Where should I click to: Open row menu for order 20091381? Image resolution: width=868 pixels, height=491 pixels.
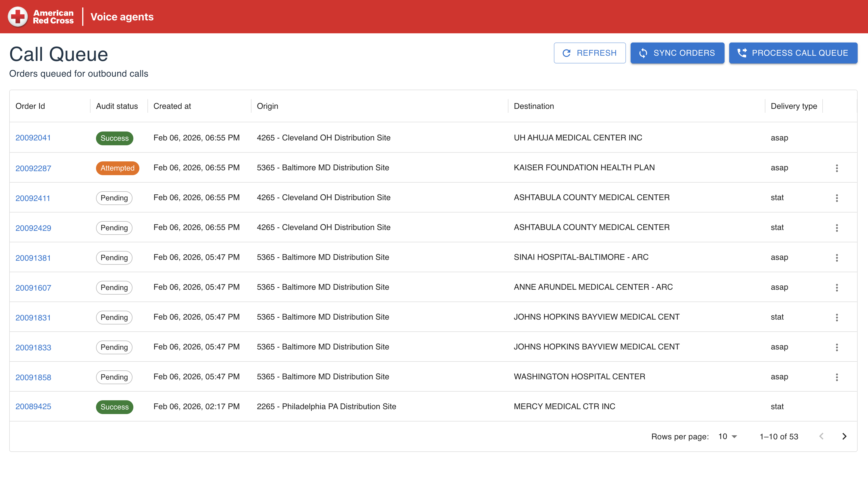(x=837, y=258)
